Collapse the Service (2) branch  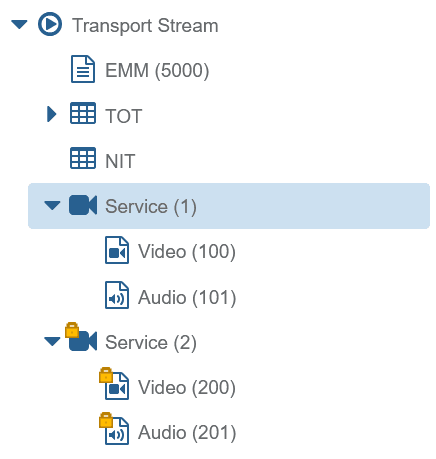click(52, 341)
